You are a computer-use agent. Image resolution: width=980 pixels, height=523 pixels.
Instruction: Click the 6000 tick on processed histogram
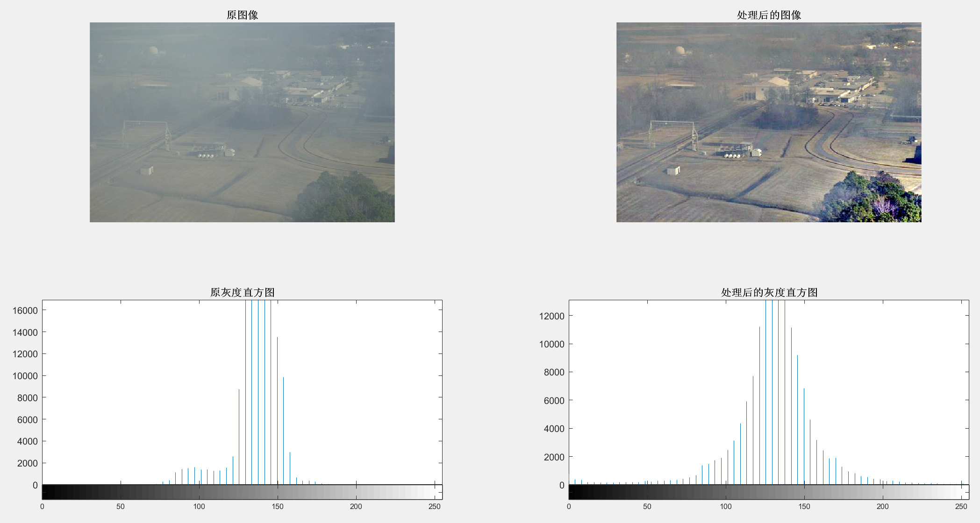[x=554, y=401]
